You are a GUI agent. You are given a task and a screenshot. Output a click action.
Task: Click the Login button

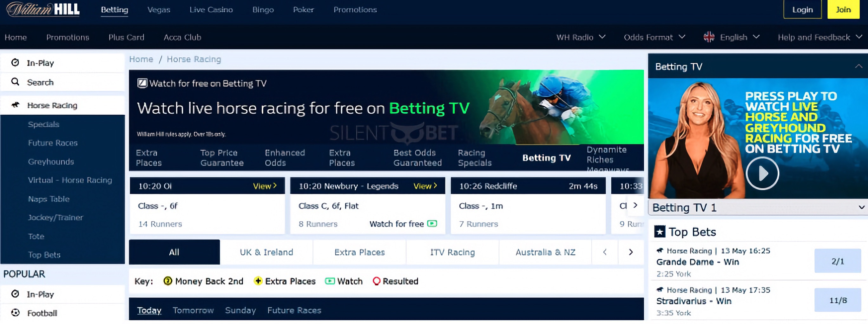(x=802, y=10)
